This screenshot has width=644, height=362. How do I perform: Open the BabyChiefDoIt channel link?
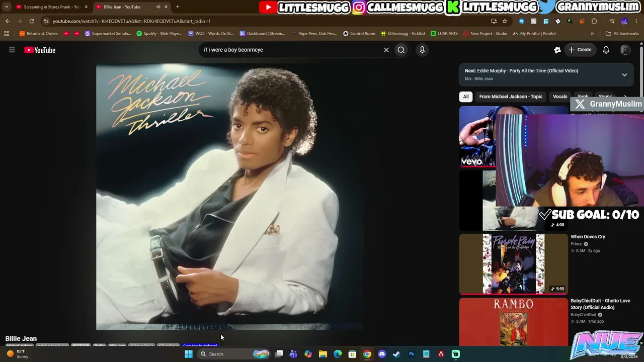pyautogui.click(x=584, y=315)
